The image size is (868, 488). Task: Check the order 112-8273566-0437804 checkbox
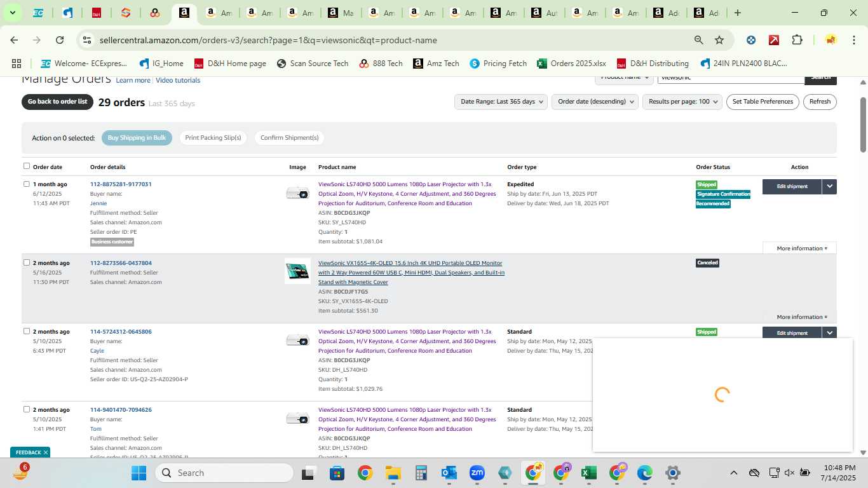click(27, 262)
